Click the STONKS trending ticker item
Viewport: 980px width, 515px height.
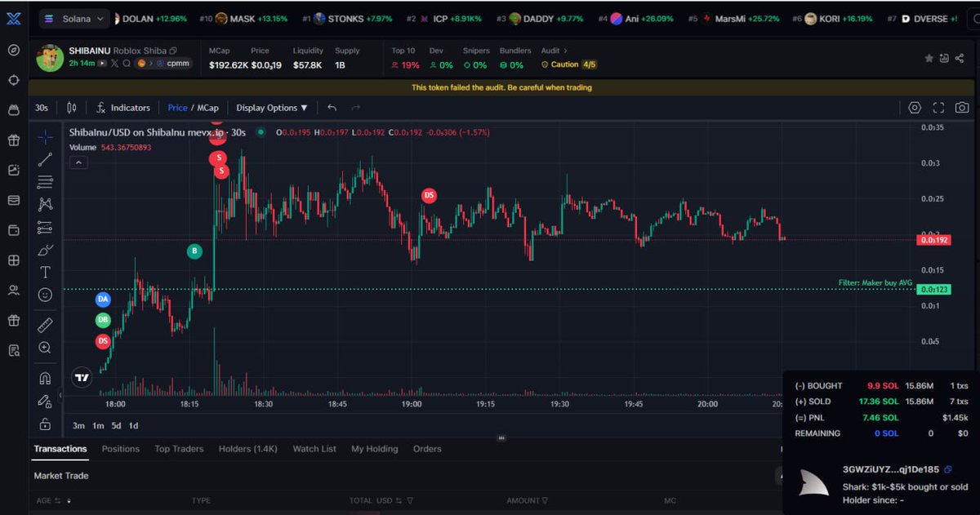[349, 18]
